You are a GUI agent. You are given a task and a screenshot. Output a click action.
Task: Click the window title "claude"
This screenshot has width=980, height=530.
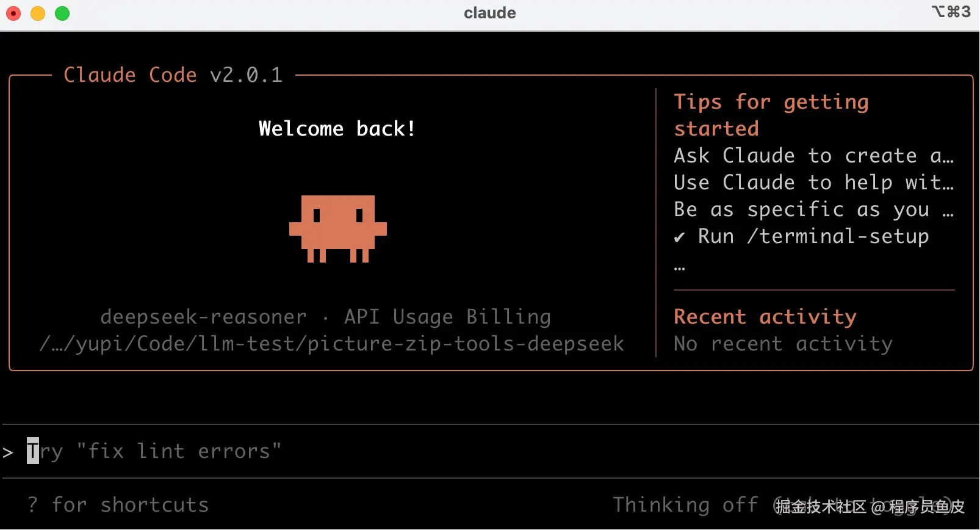click(x=490, y=13)
